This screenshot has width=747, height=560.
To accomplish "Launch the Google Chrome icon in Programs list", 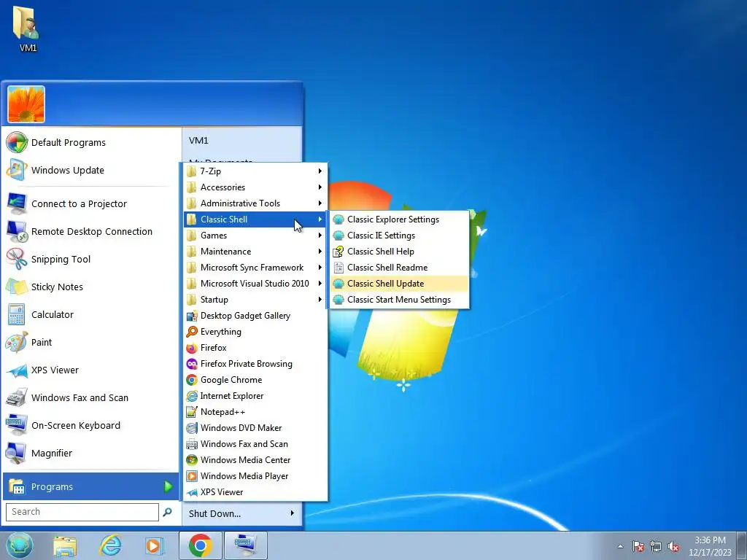I will (x=192, y=380).
